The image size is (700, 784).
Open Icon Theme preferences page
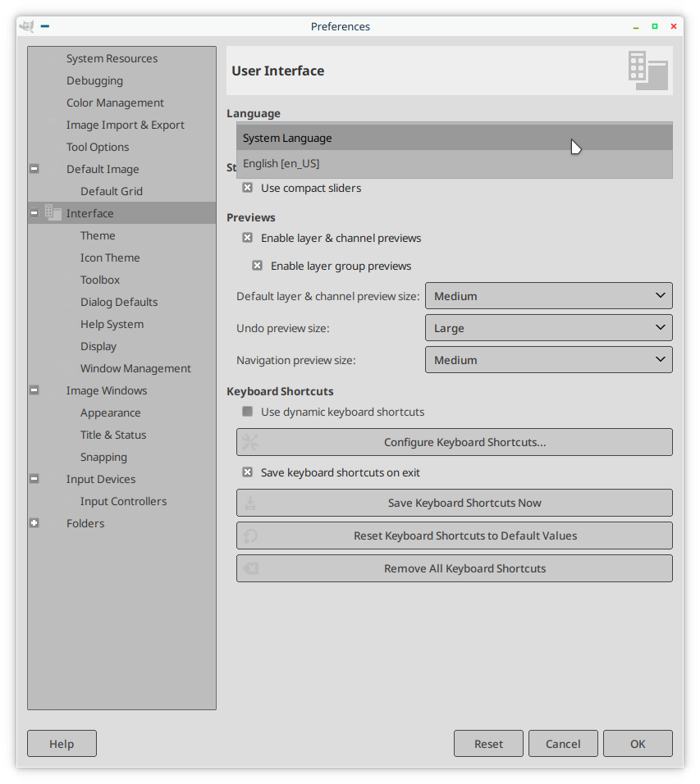click(110, 258)
